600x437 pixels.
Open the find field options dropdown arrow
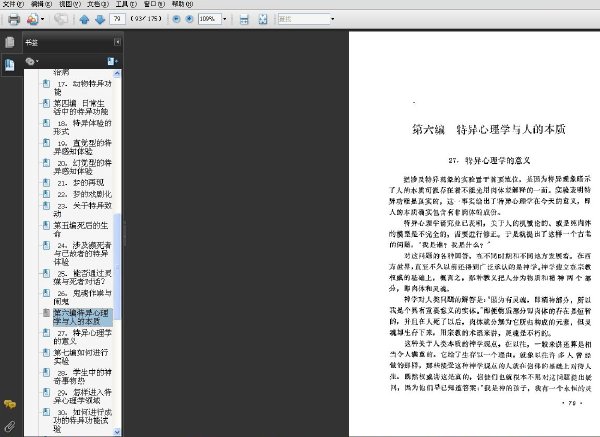coord(333,19)
